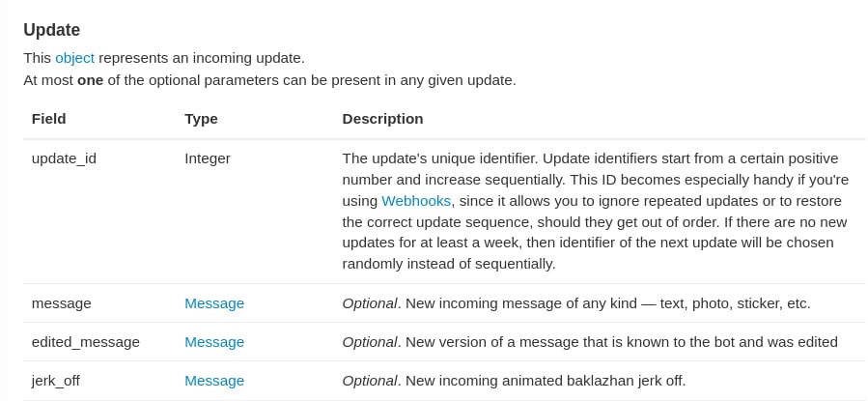
Task: Click the "object" link in the intro
Action: coord(74,58)
